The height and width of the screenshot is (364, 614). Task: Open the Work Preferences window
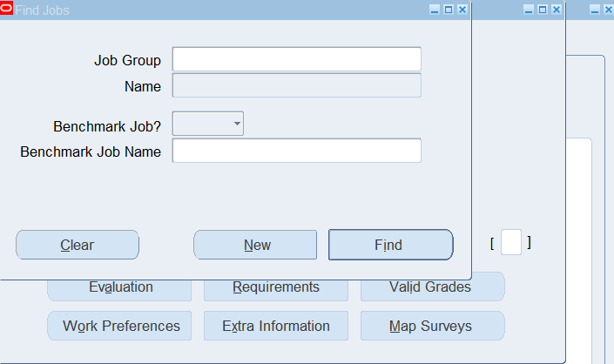coord(119,326)
